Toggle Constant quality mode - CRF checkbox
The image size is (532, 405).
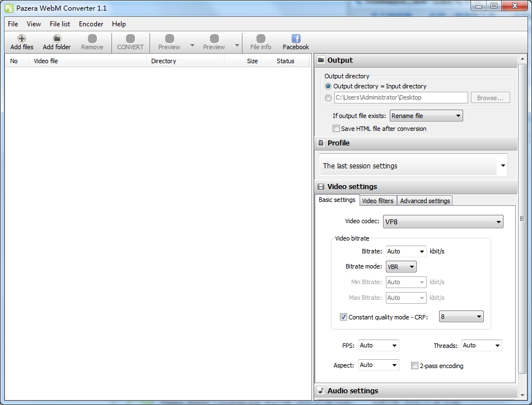(x=343, y=317)
